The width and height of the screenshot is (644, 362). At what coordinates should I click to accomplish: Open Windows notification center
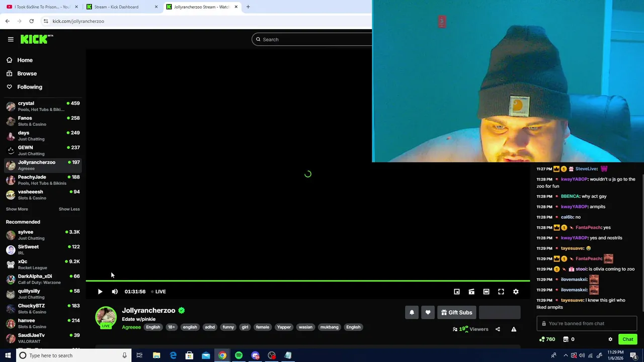pyautogui.click(x=633, y=355)
